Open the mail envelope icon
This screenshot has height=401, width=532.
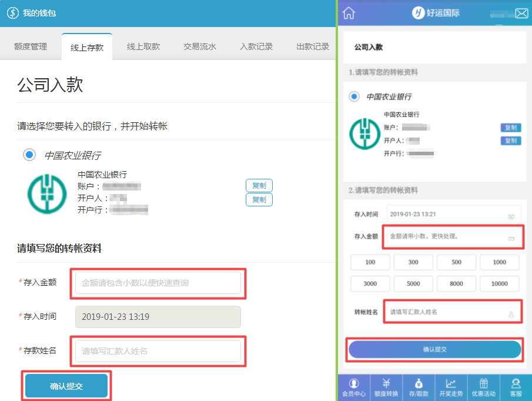521,14
